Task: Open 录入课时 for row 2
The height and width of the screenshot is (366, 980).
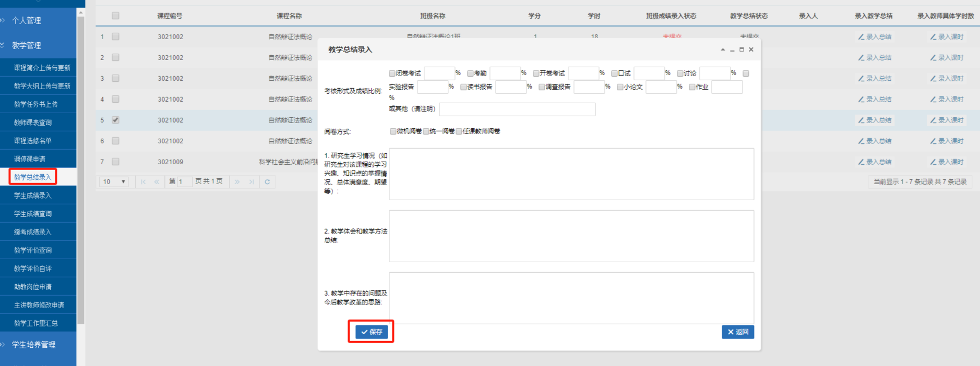Action: 947,57
